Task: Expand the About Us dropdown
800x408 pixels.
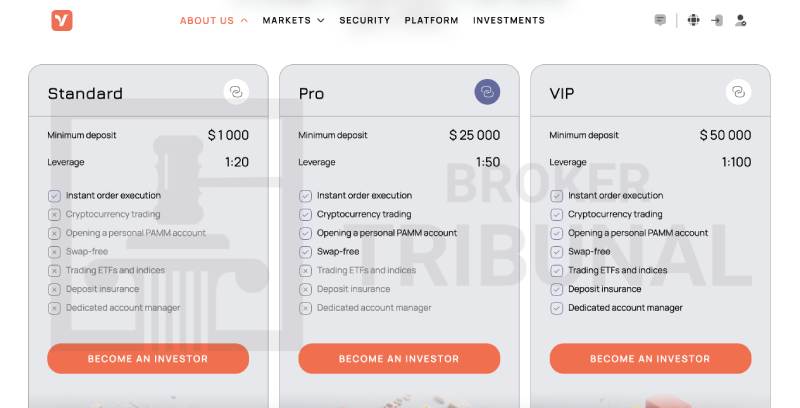Action: click(213, 20)
